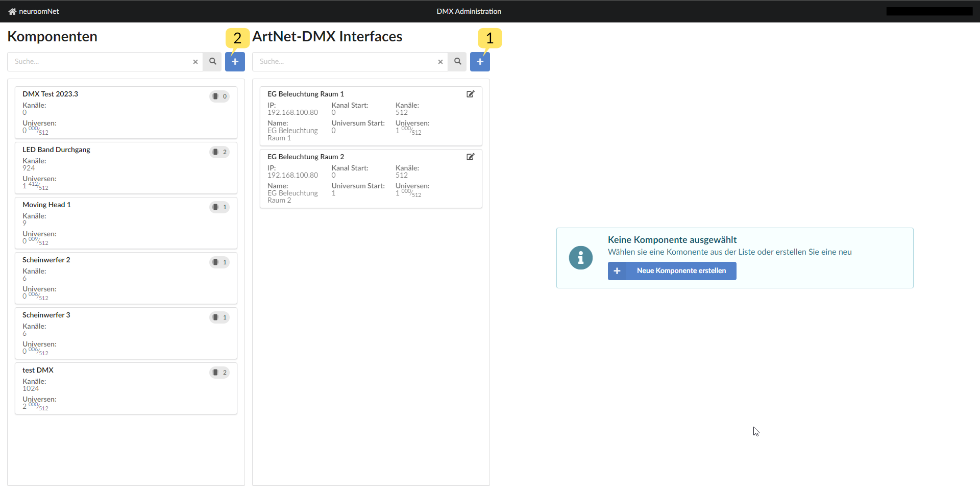Click the chip icon on the Moving Head 1 card
The image size is (980, 493).
click(x=216, y=207)
